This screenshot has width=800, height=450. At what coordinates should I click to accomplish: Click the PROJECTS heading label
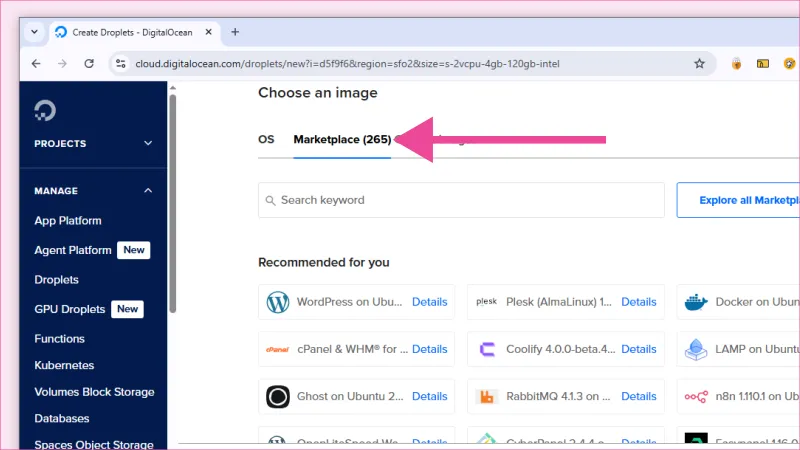click(60, 143)
